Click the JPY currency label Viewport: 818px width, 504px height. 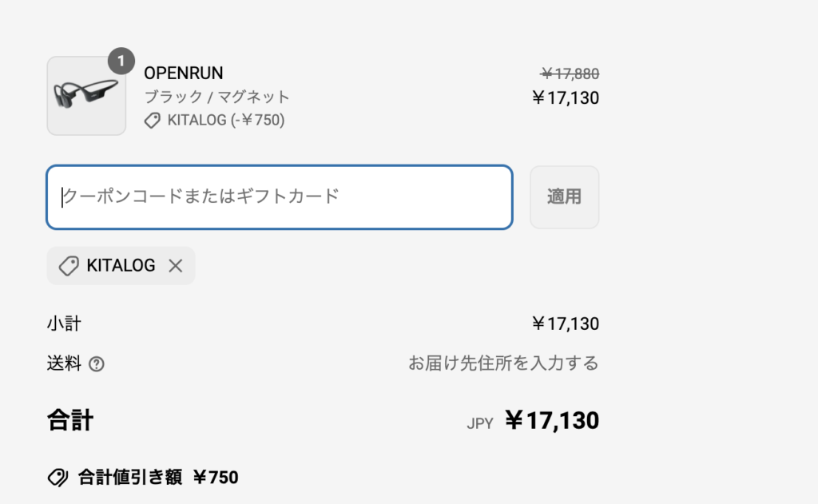tap(480, 423)
